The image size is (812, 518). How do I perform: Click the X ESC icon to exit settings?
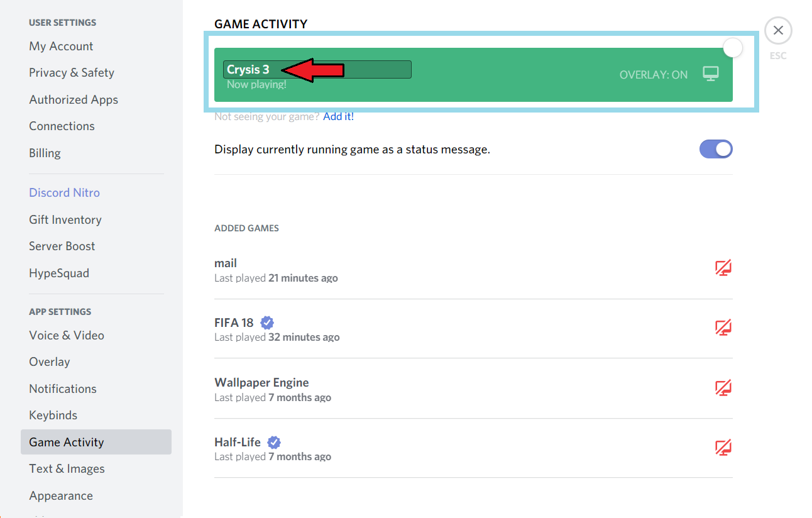click(778, 30)
